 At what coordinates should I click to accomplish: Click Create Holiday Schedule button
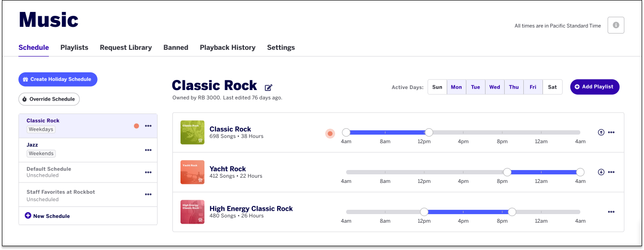coord(58,79)
